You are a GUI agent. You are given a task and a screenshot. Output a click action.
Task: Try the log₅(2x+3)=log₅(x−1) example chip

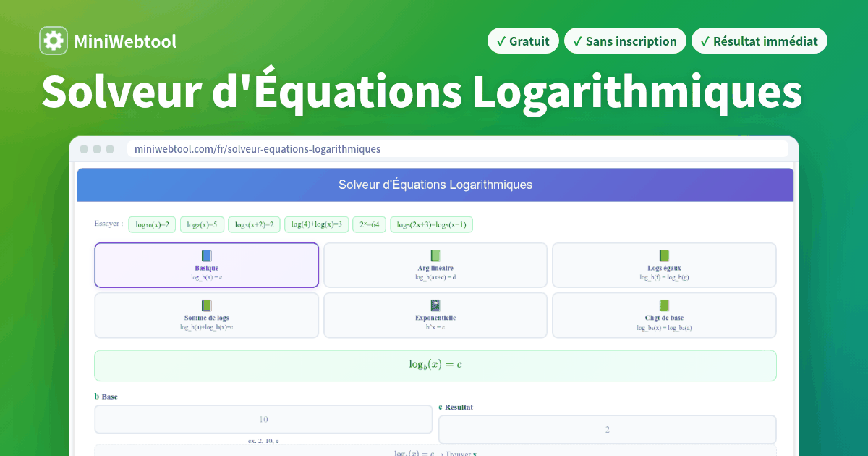431,224
